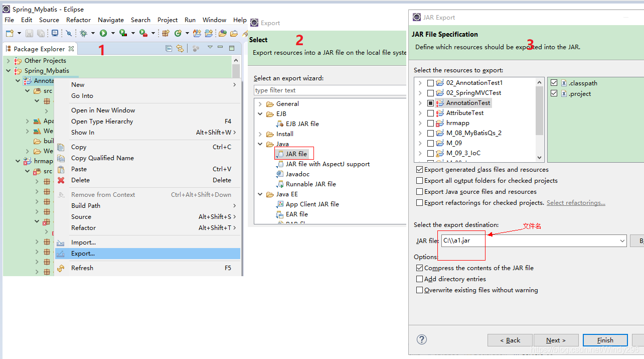Choose Import... from context menu

pos(147,243)
